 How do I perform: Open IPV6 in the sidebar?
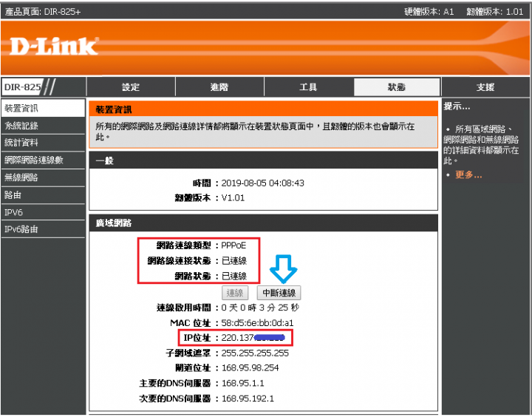click(43, 212)
